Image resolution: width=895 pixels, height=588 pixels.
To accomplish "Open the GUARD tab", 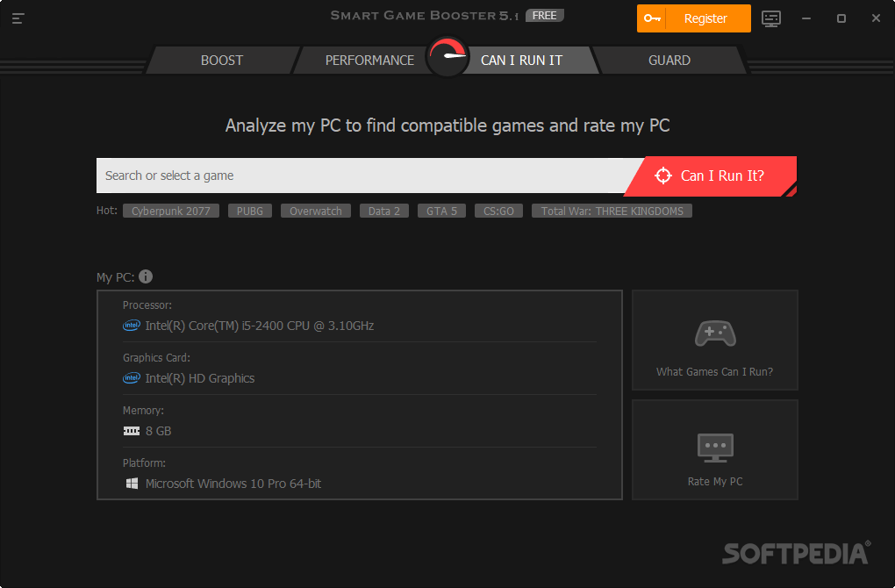I will point(669,60).
